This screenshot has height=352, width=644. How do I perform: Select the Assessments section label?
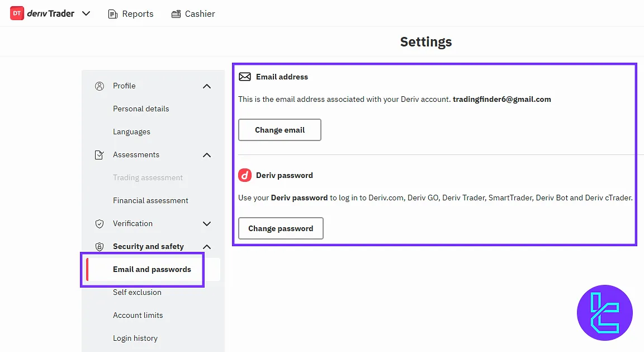(x=136, y=154)
